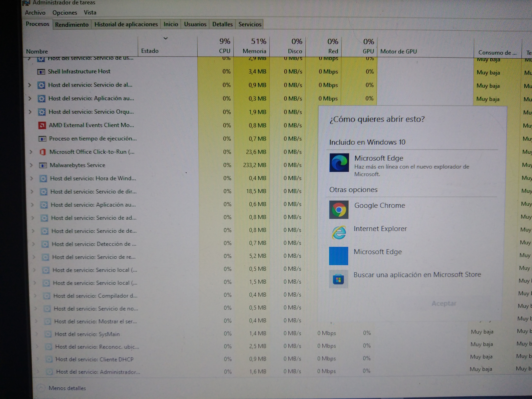Sort by the Memoria column header
This screenshot has width=532, height=399.
(x=254, y=51)
